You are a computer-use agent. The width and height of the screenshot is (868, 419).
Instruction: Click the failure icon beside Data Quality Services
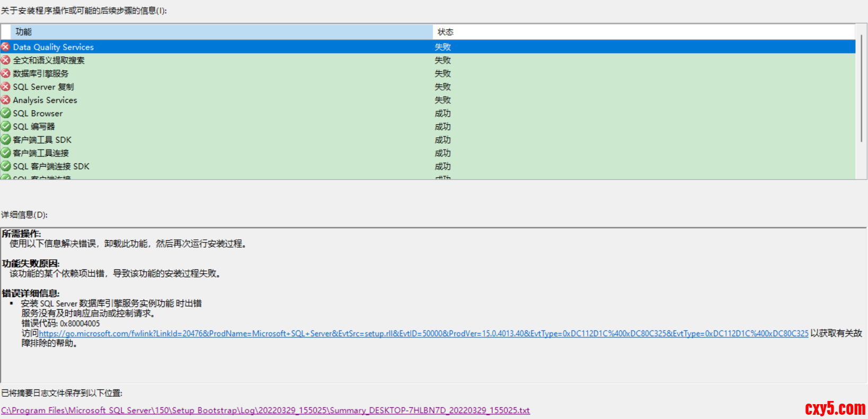[x=6, y=47]
